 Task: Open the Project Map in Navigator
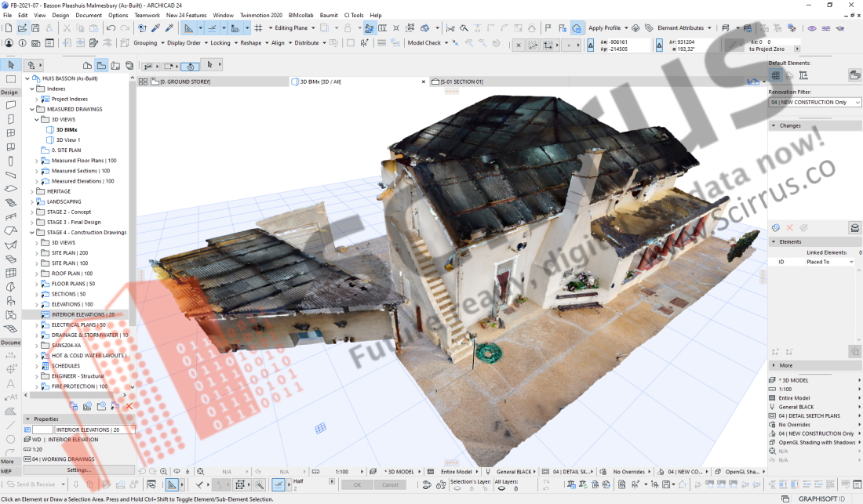[x=88, y=65]
